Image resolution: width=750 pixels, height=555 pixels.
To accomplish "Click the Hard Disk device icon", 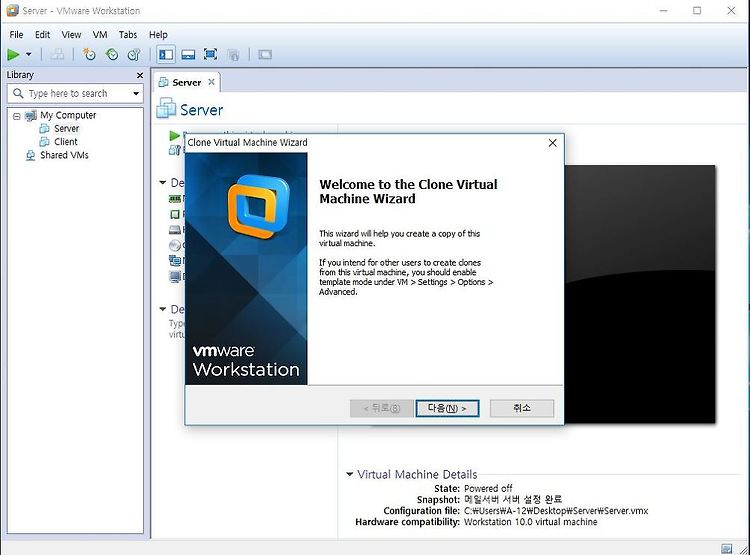I will pos(175,230).
